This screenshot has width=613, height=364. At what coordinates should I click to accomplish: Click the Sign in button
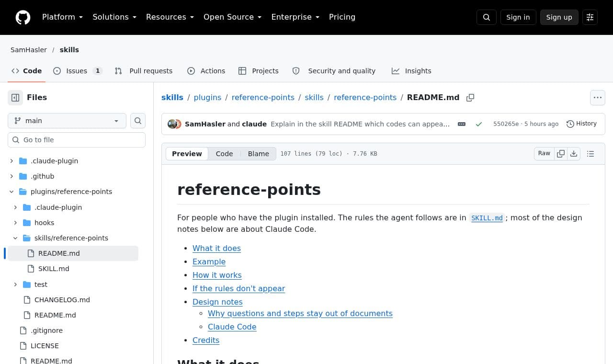coord(518,17)
